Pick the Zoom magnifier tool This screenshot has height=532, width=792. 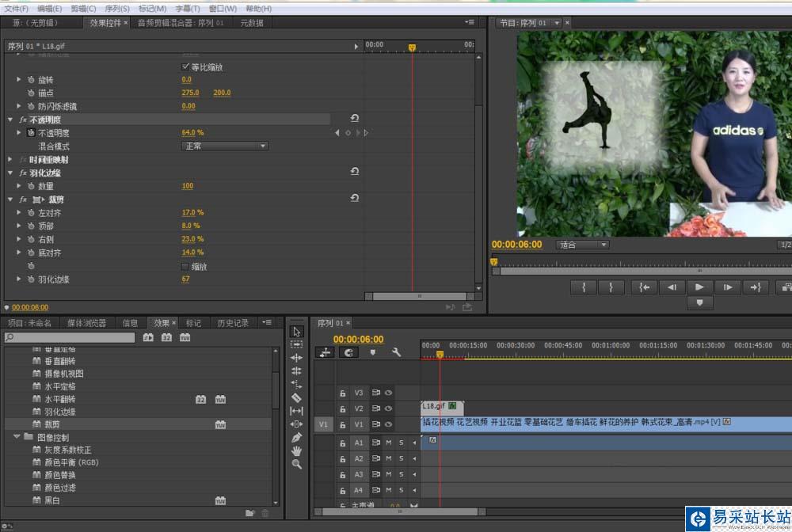coord(296,464)
